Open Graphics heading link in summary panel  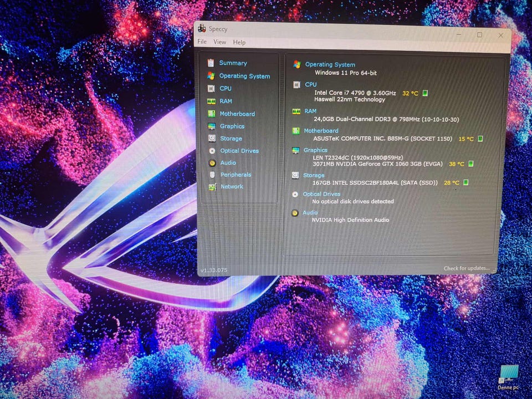[x=315, y=150]
